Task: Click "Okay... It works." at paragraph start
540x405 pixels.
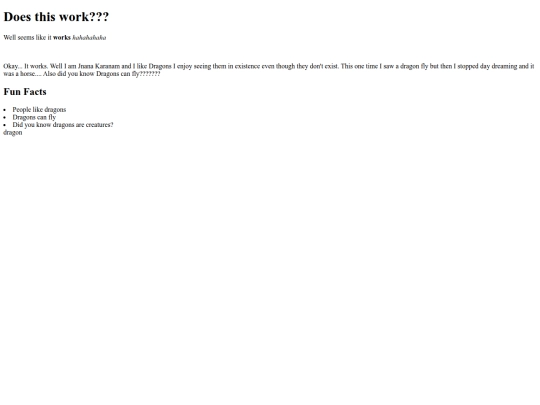Action: pos(25,66)
